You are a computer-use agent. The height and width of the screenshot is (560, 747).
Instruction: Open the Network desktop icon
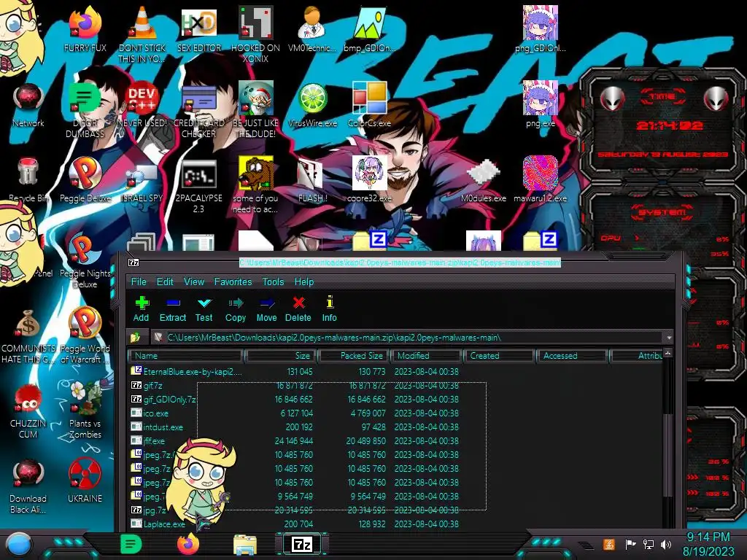pyautogui.click(x=28, y=105)
